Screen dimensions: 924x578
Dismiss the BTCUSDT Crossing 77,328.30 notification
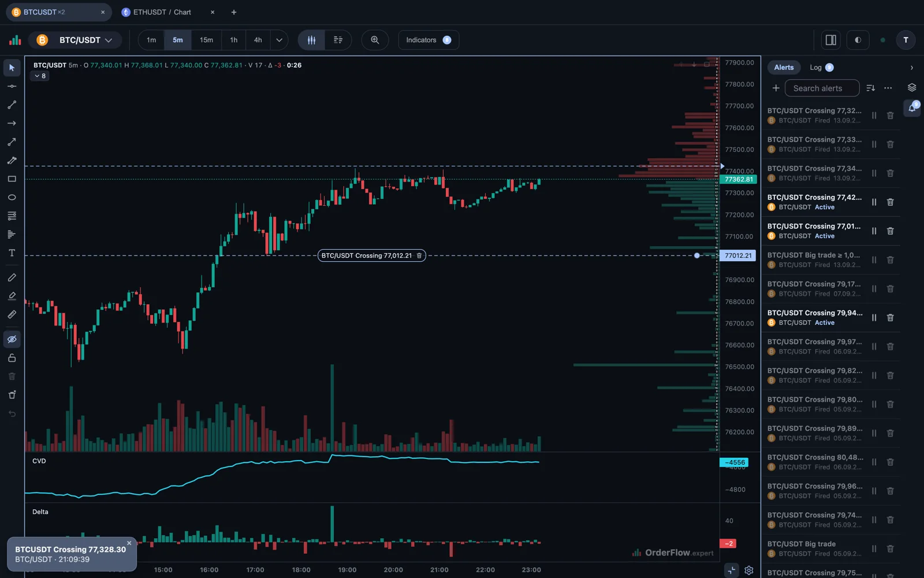click(x=129, y=543)
